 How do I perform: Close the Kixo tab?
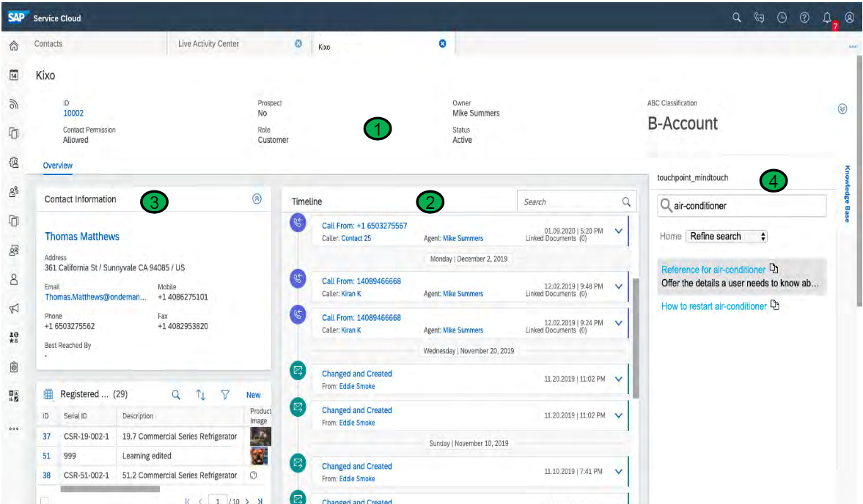[443, 43]
